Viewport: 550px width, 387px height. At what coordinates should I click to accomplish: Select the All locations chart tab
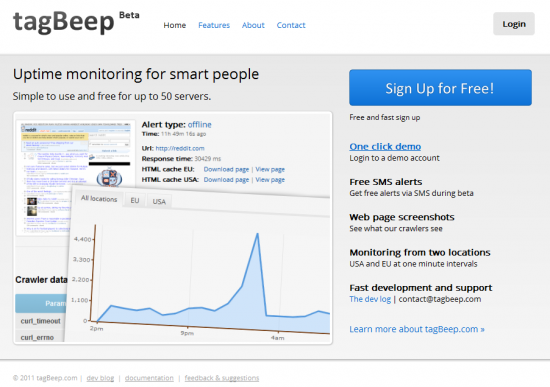point(99,199)
